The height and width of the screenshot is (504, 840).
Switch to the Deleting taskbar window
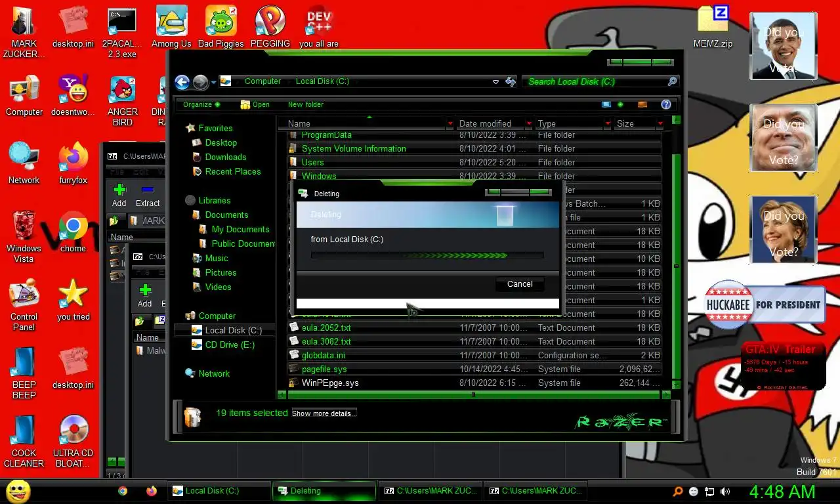pyautogui.click(x=324, y=491)
